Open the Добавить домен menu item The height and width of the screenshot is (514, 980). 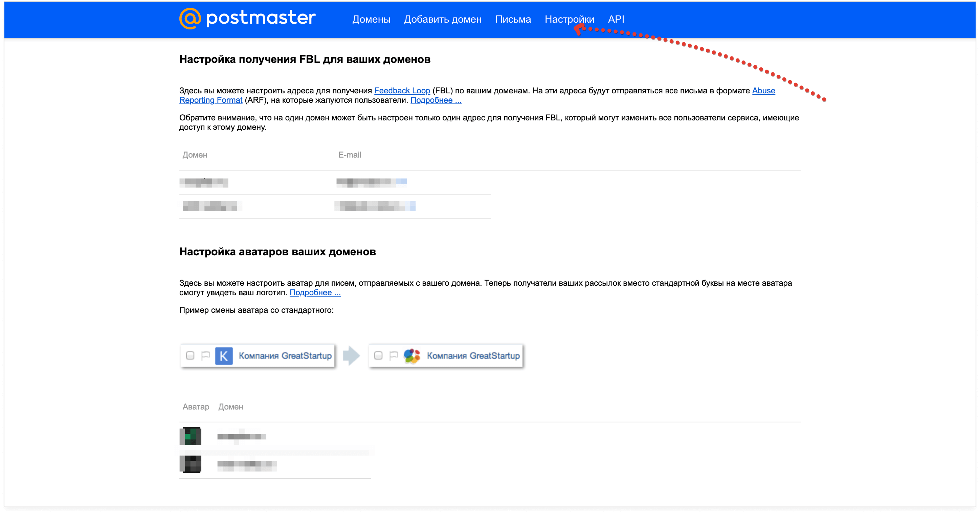pos(442,19)
